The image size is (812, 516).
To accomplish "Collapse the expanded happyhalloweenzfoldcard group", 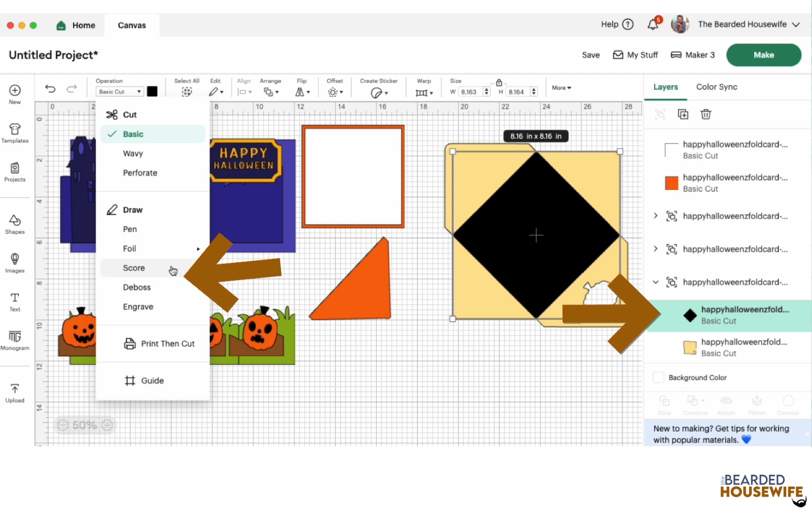I will [x=656, y=282].
